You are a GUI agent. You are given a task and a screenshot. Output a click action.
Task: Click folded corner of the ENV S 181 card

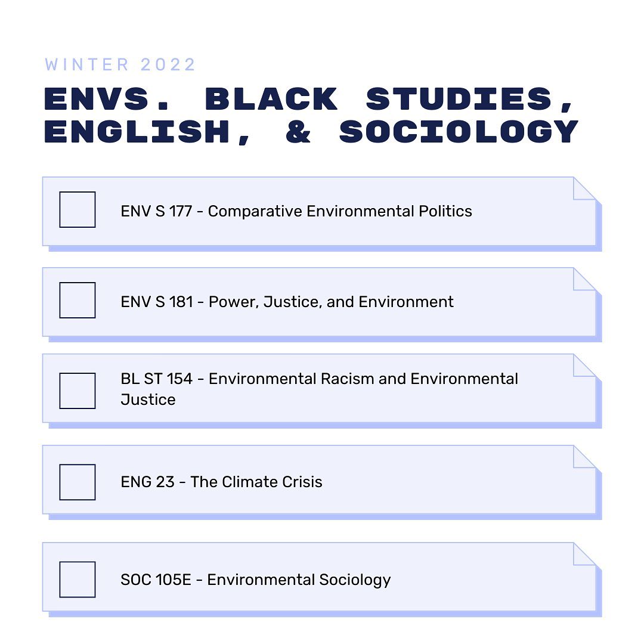(584, 279)
